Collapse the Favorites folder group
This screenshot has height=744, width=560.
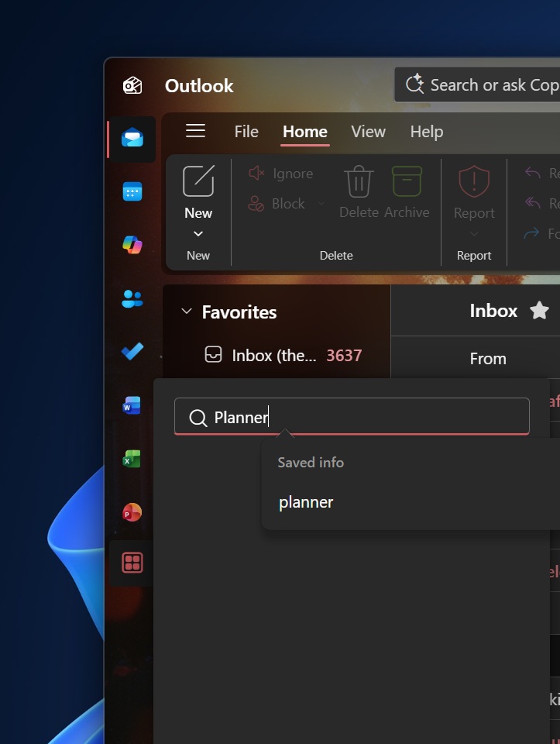click(x=187, y=312)
